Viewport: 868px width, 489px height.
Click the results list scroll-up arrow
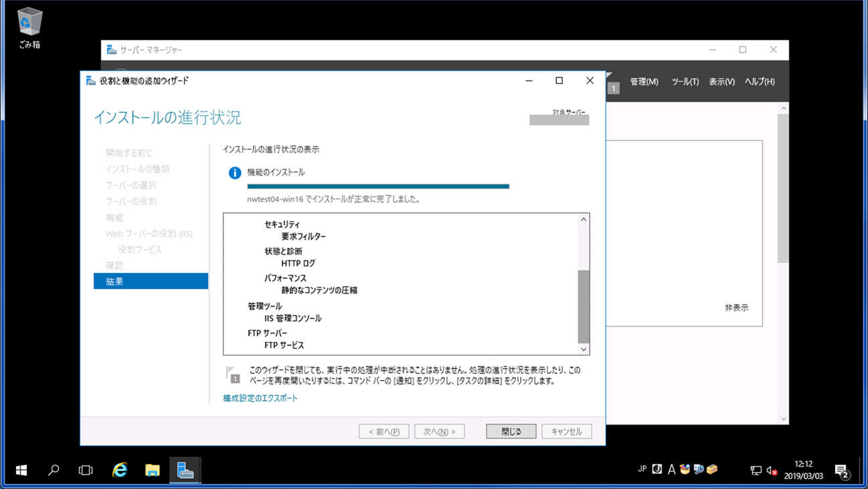583,219
